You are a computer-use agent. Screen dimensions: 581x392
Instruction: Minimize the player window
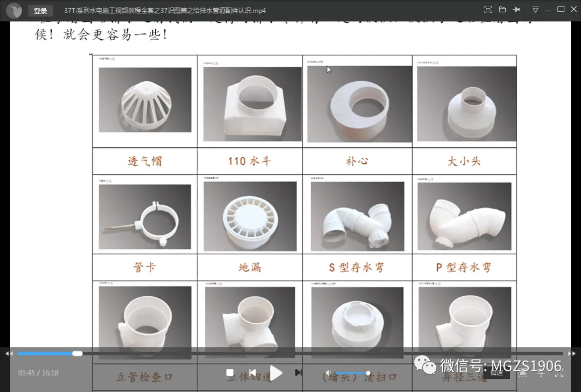tap(548, 10)
